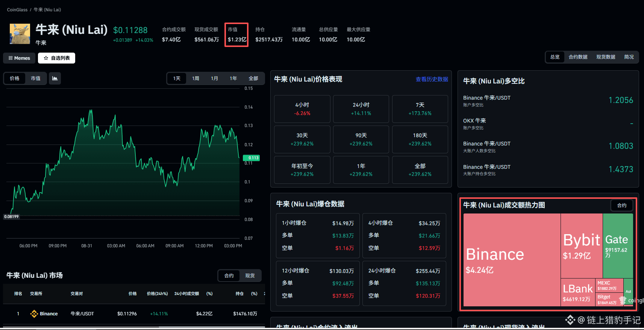The width and height of the screenshot is (644, 330).
Task: Click the $0.11296 price cell
Action: (127, 314)
